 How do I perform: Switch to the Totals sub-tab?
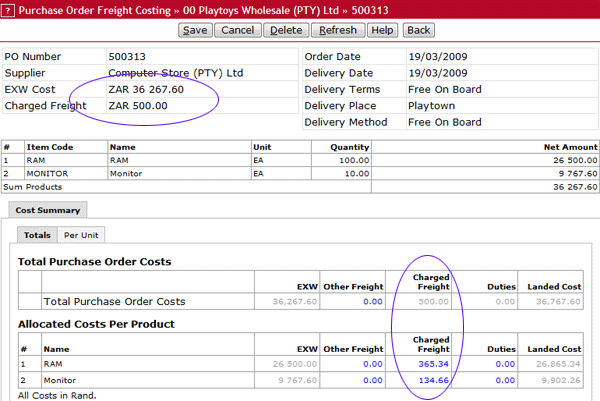tap(37, 235)
